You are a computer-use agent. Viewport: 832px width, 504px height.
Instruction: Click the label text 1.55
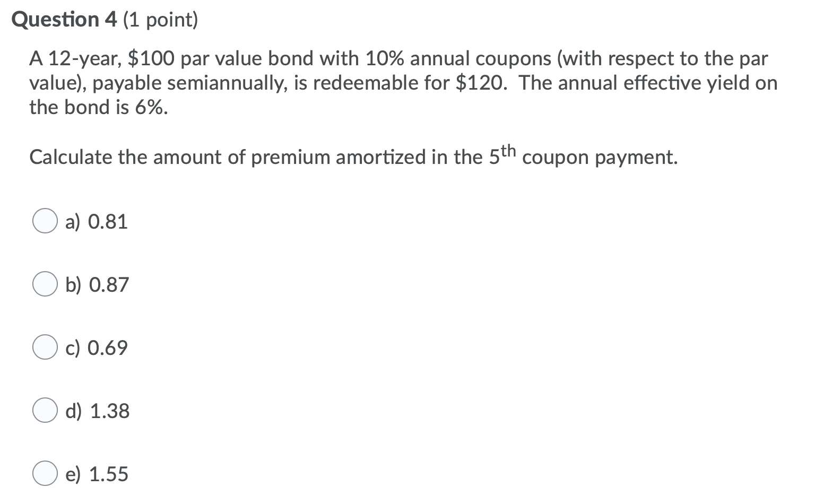point(97,474)
